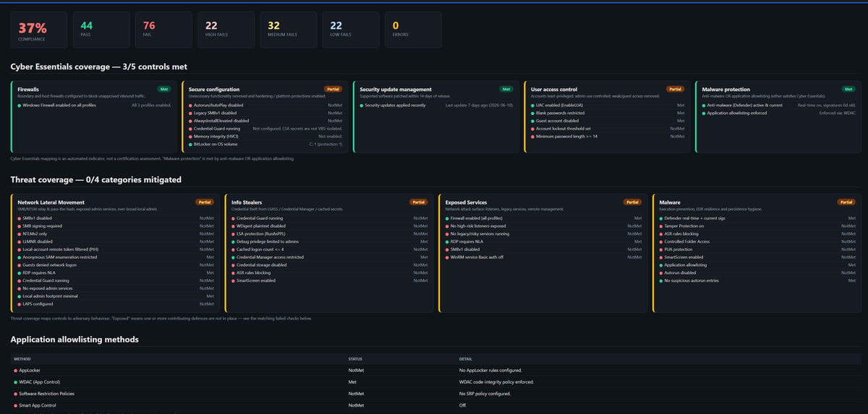Image resolution: width=868 pixels, height=414 pixels.
Task: Select the 'LAPS configured' row
Action: click(x=116, y=303)
